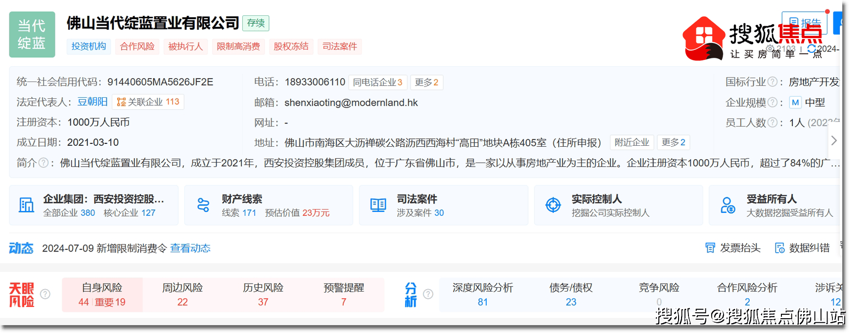Click the 简介 company description text
This screenshot has width=868, height=335.
450,163
